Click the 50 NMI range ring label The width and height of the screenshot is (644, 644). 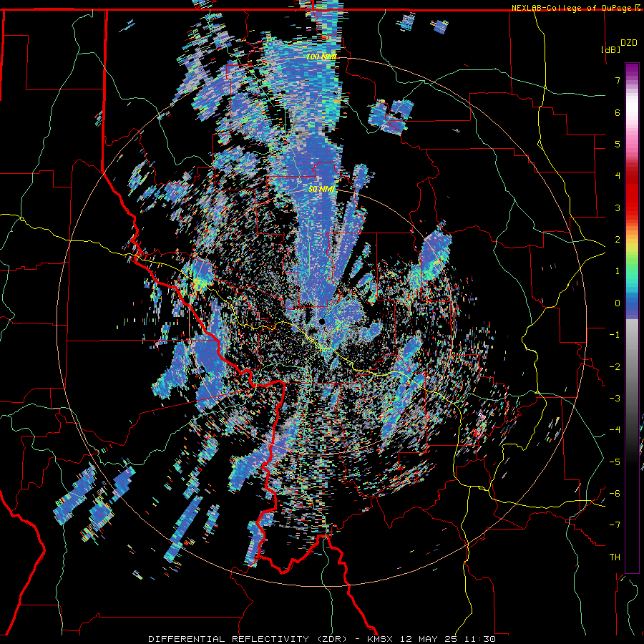321,190
